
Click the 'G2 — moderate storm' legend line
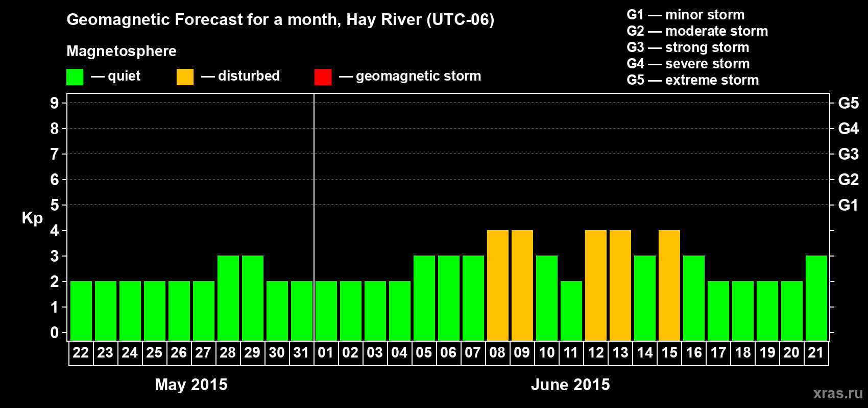tap(697, 31)
